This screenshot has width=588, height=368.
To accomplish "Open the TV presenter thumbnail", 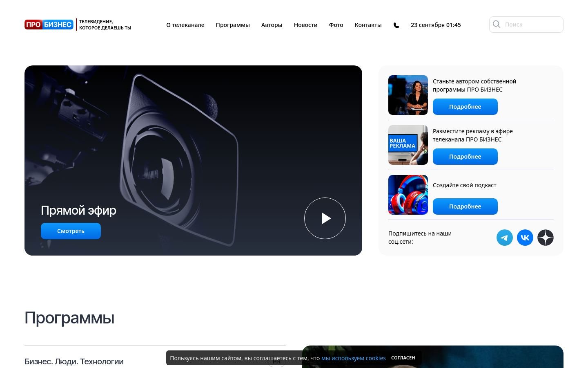I will 408,95.
